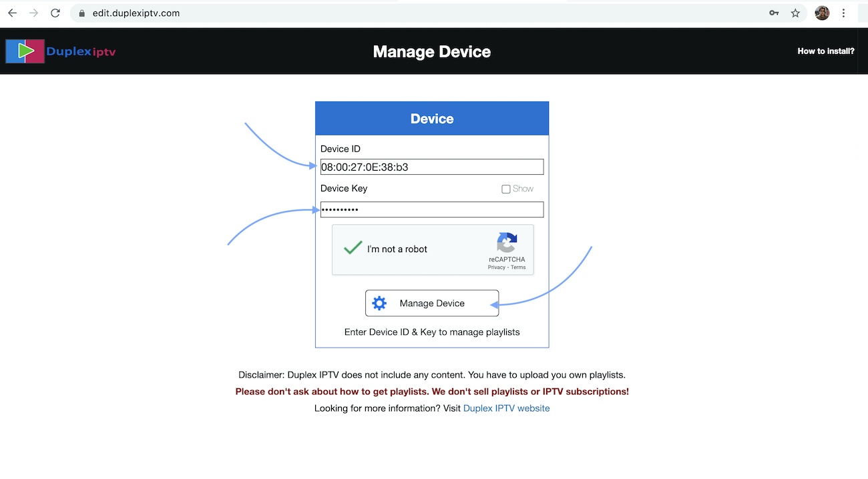The width and height of the screenshot is (868, 479).
Task: Toggle the I'm not a robot checkbox
Action: tap(353, 249)
